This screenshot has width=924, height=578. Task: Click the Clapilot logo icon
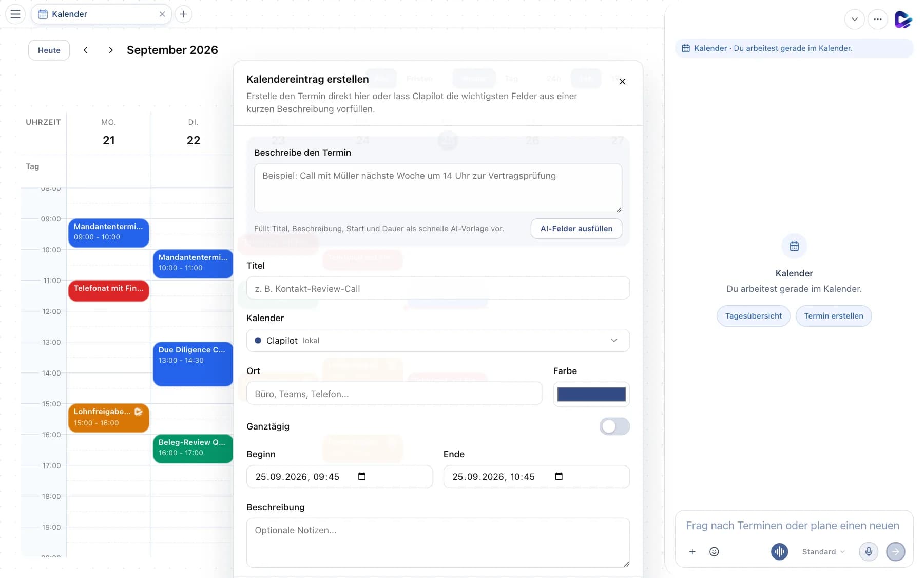pyautogui.click(x=903, y=20)
